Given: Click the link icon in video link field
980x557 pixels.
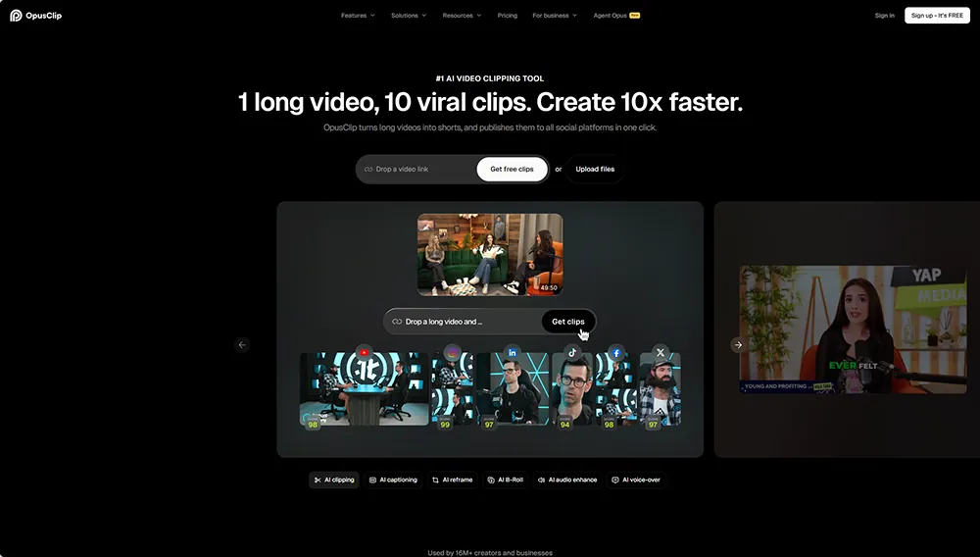Looking at the screenshot, I should coord(368,170).
